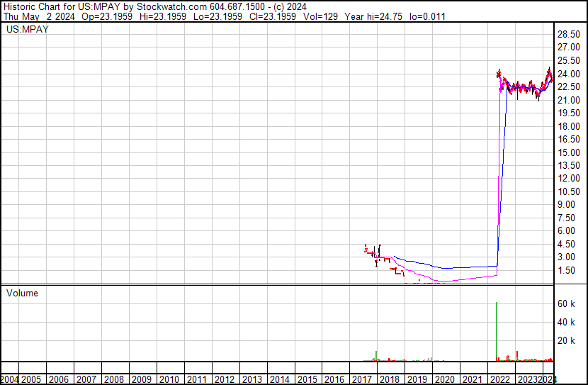Click the 24.00 price axis label
Image resolution: width=588 pixels, height=385 pixels.
pyautogui.click(x=567, y=74)
